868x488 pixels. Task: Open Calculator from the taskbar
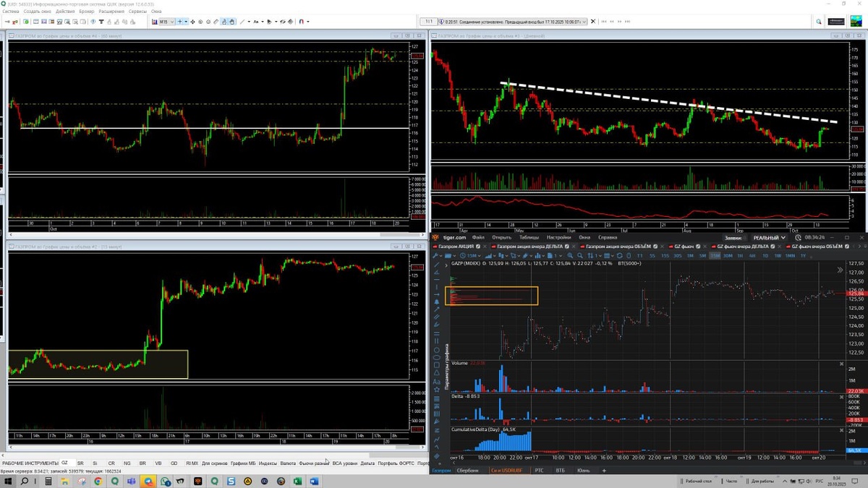click(48, 481)
